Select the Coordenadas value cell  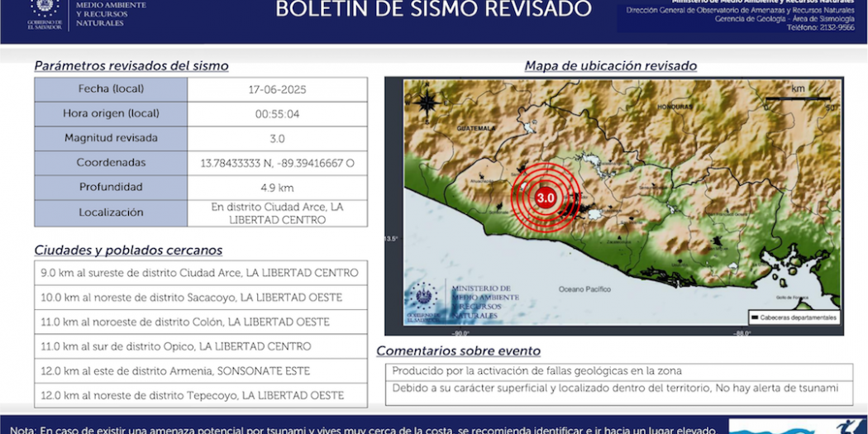pyautogui.click(x=277, y=164)
